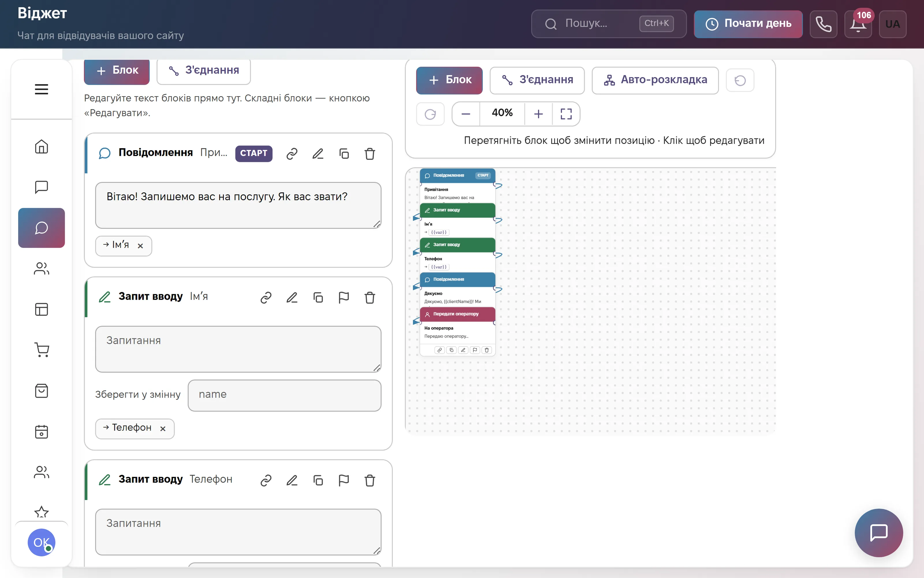
Task: Delete the Повідомлення start block
Action: (x=370, y=154)
